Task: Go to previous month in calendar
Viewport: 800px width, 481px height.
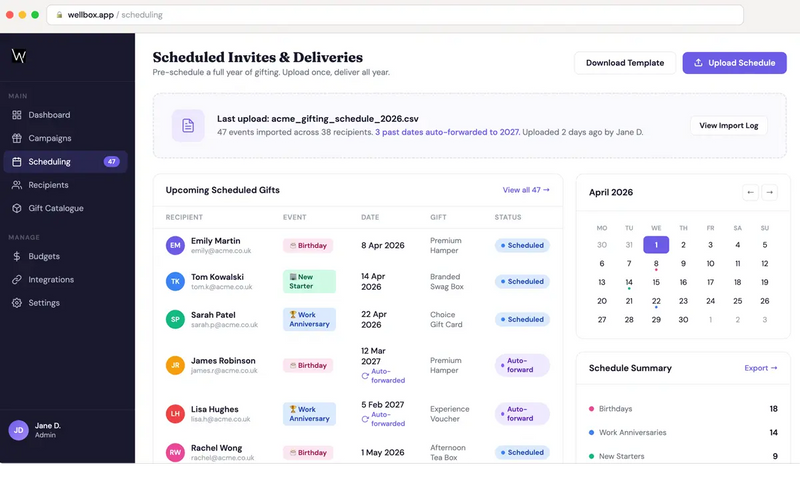Action: (750, 192)
